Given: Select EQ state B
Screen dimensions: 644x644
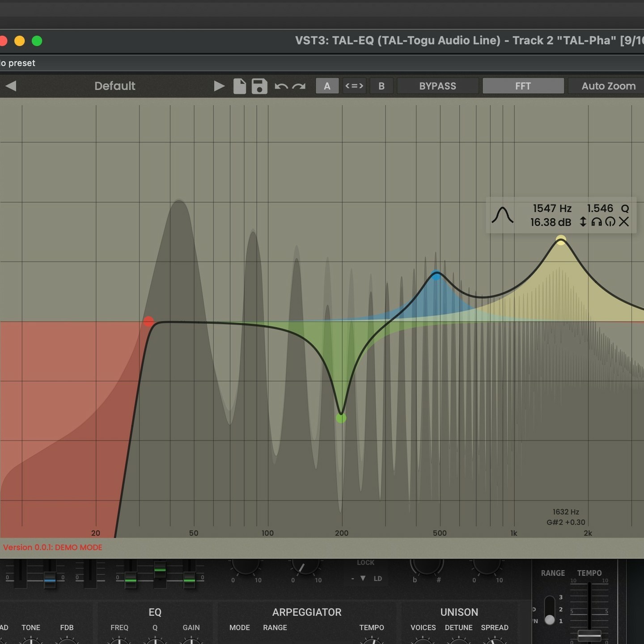Looking at the screenshot, I should click(x=381, y=86).
